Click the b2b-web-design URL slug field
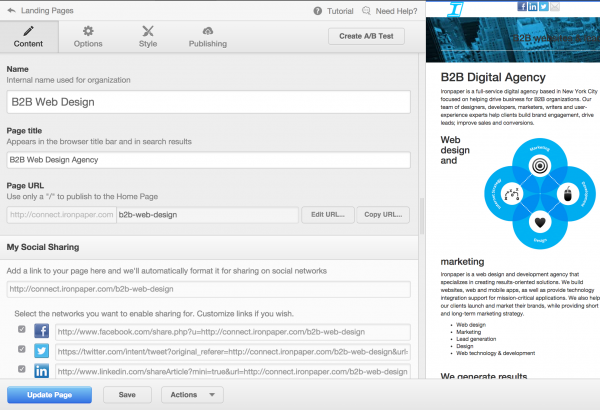 [207, 215]
